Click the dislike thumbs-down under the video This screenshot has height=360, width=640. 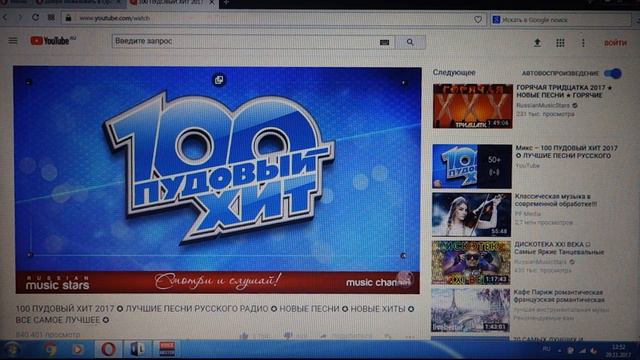(288, 336)
